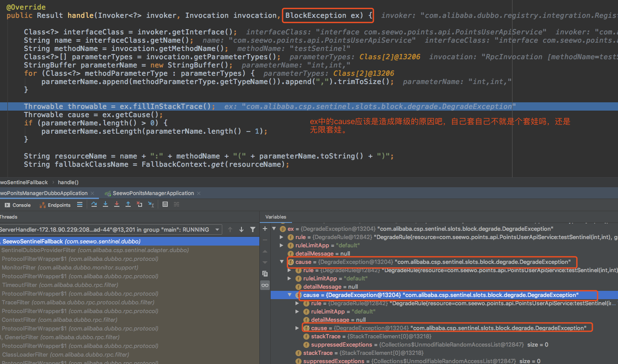Open the Endpoints tab
Screen dimensions: 618x364
(55, 205)
